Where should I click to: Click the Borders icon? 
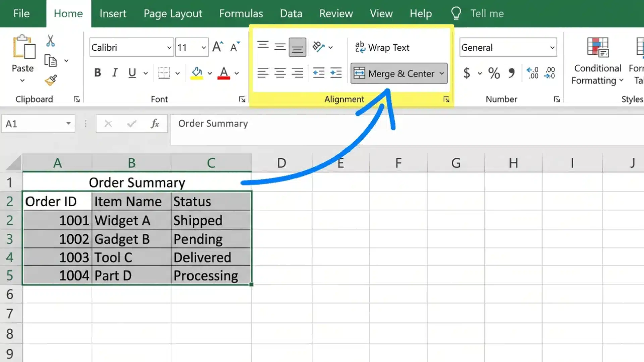(164, 73)
